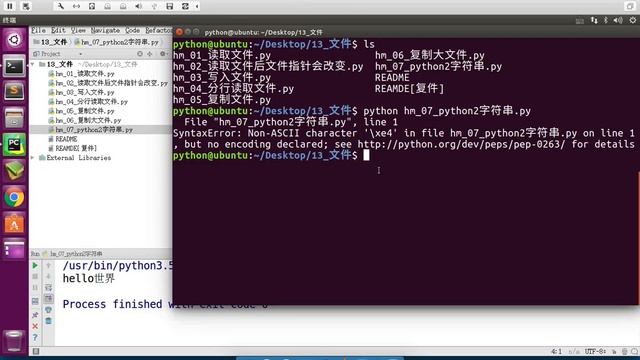Select hm_01_读取文件.py in project tree
The width and height of the screenshot is (640, 360).
[81, 74]
